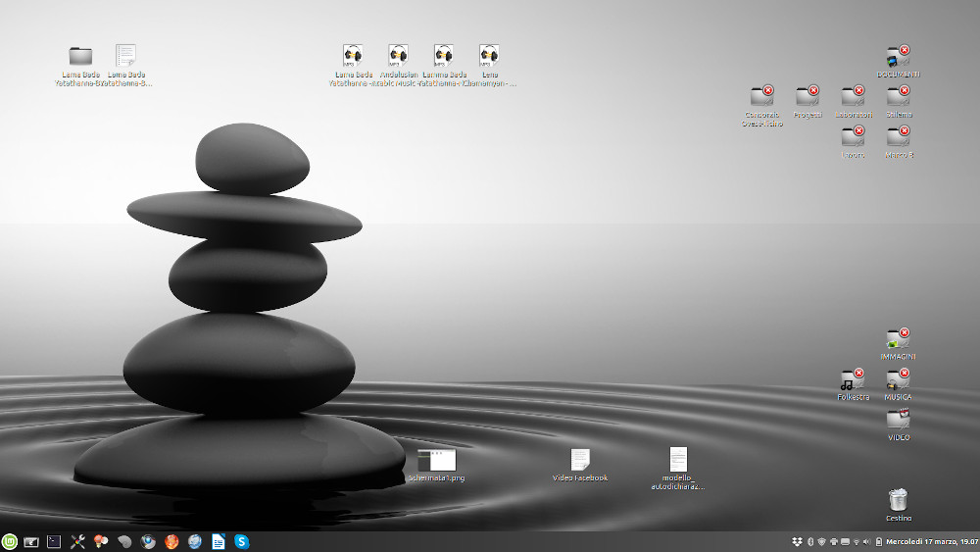Select the Schermata1.png desktop file

click(436, 461)
